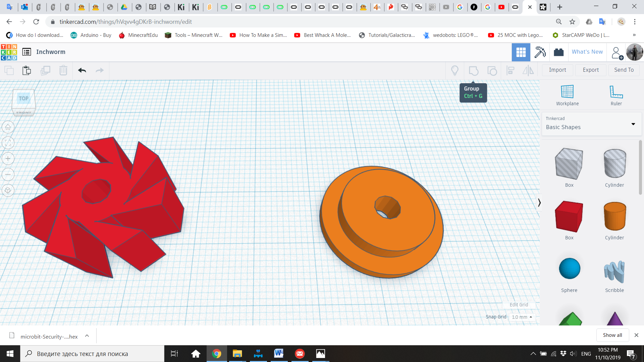Viewport: 644px width, 362px height.
Task: Open the MinecraftEdu bookmark
Action: click(138, 35)
